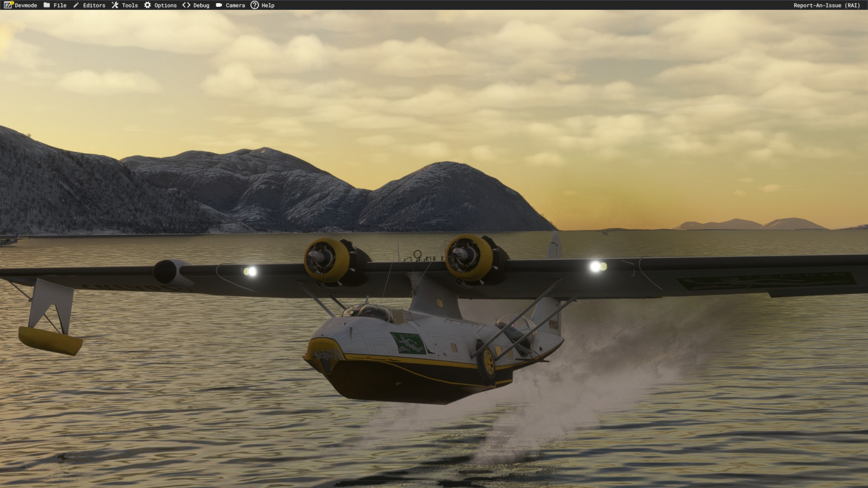Click the folder icon beside File
Viewport: 868px width, 488px height.
pos(46,5)
